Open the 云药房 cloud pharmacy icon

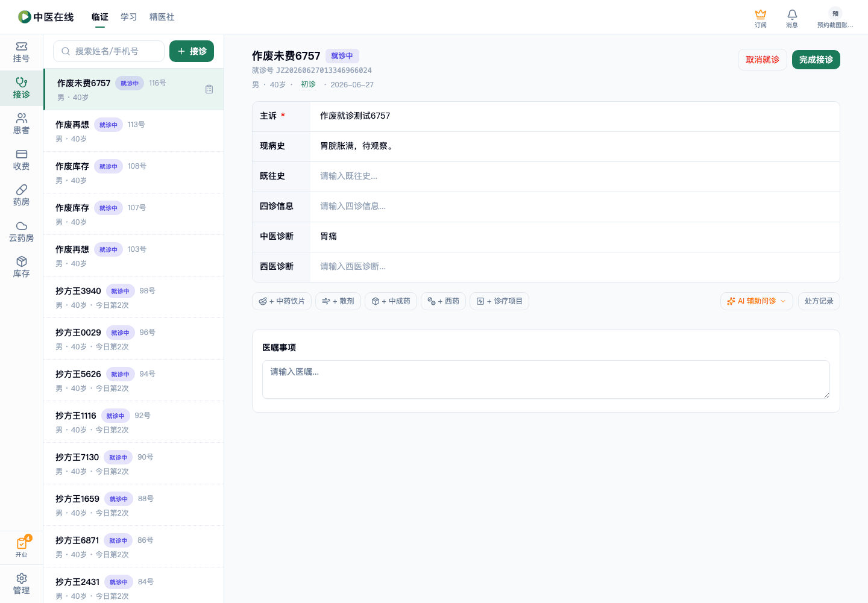pos(21,232)
